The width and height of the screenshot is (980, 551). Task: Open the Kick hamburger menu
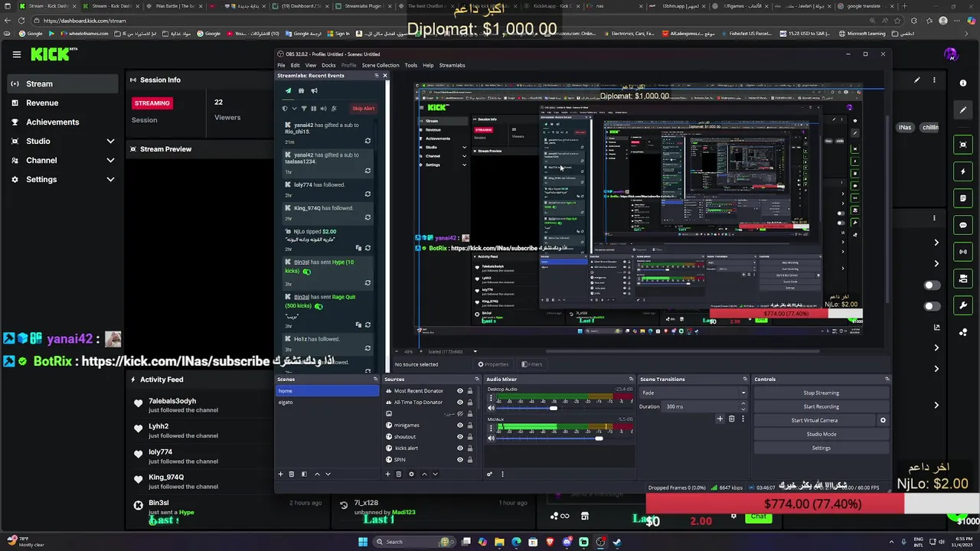16,54
